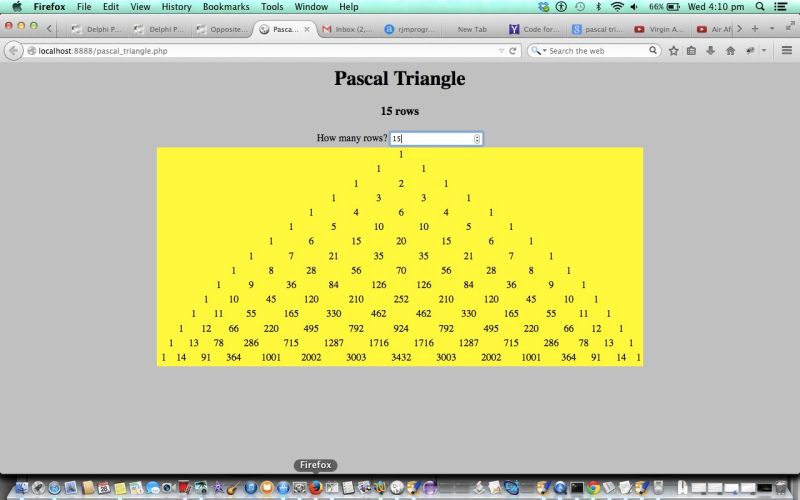The width and height of the screenshot is (800, 500).
Task: Open the Firefox hamburger menu
Action: pyautogui.click(x=786, y=50)
